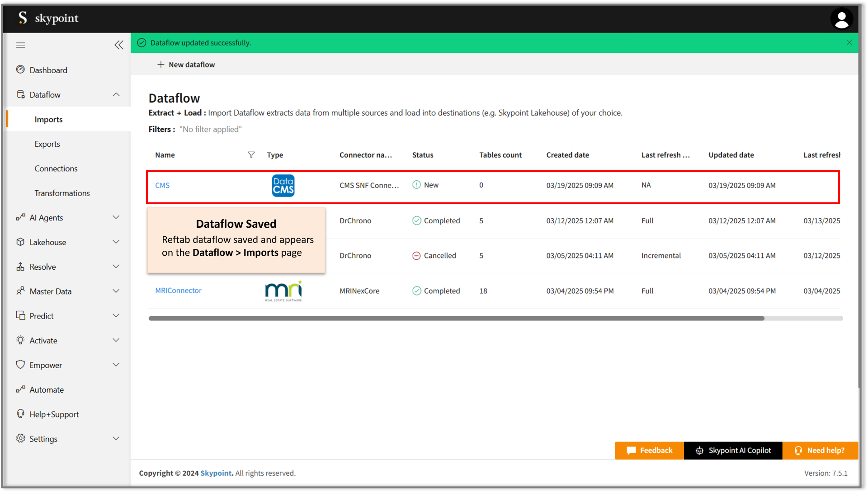Open the Transformations page
Screen dimensions: 868x492
(62, 193)
